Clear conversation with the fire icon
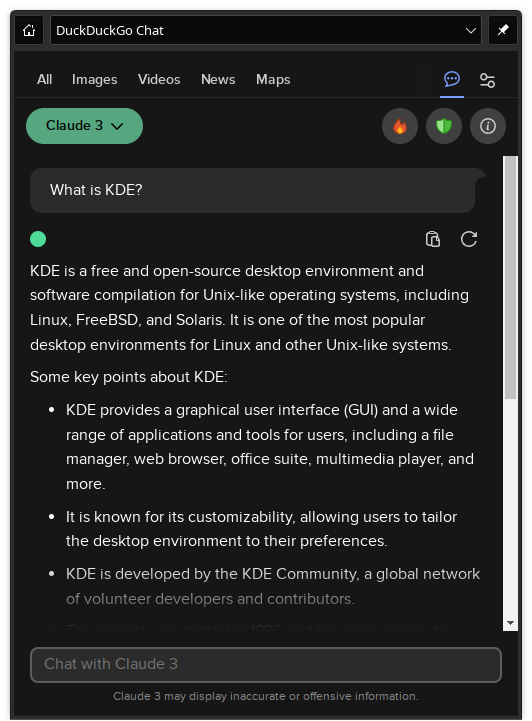This screenshot has width=532, height=721. pyautogui.click(x=400, y=126)
